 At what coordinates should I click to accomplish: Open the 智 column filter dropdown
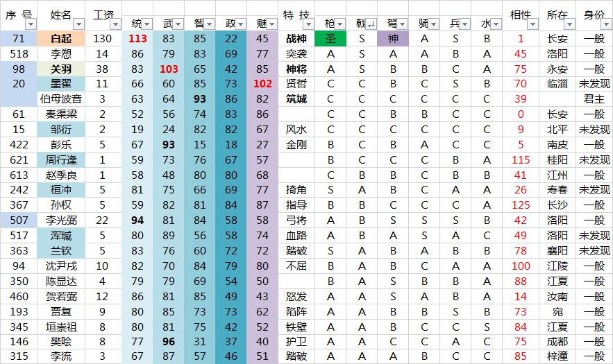point(210,24)
